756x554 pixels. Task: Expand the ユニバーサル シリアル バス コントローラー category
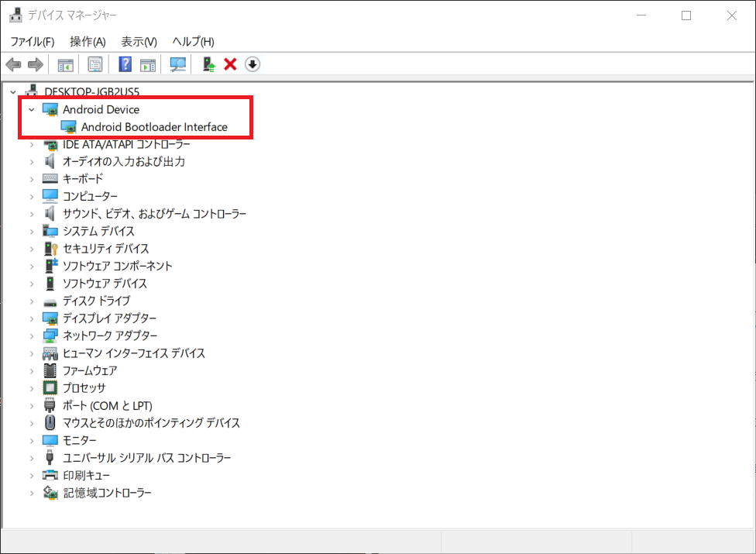[31, 458]
